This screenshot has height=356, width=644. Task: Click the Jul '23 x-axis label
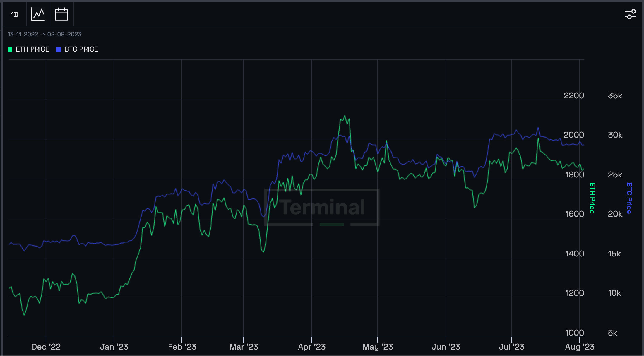point(512,347)
